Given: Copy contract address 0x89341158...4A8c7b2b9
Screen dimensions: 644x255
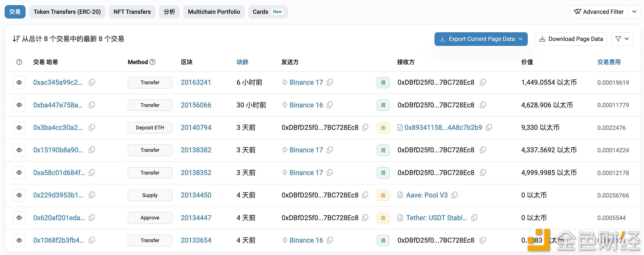Looking at the screenshot, I should 489,127.
